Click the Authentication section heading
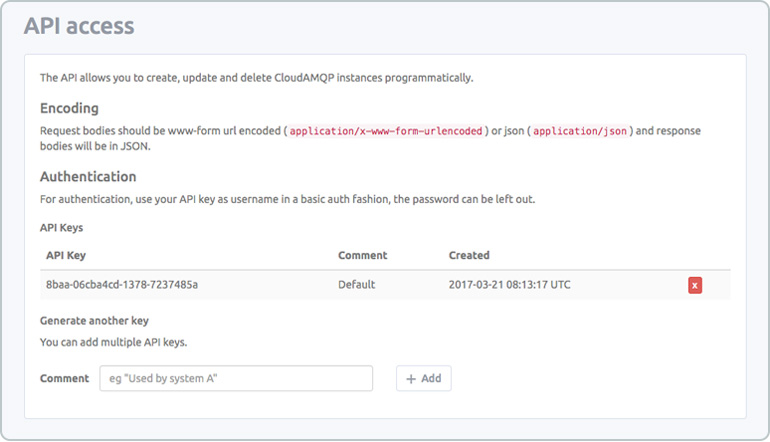The image size is (770, 442). click(88, 176)
